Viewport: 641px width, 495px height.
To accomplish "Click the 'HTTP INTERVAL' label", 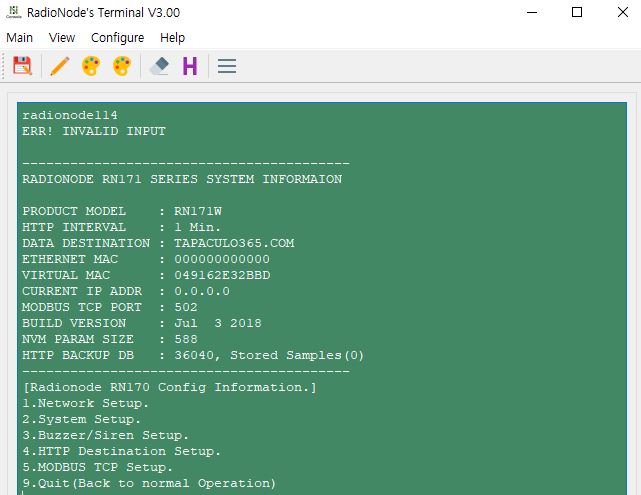I will point(74,227).
